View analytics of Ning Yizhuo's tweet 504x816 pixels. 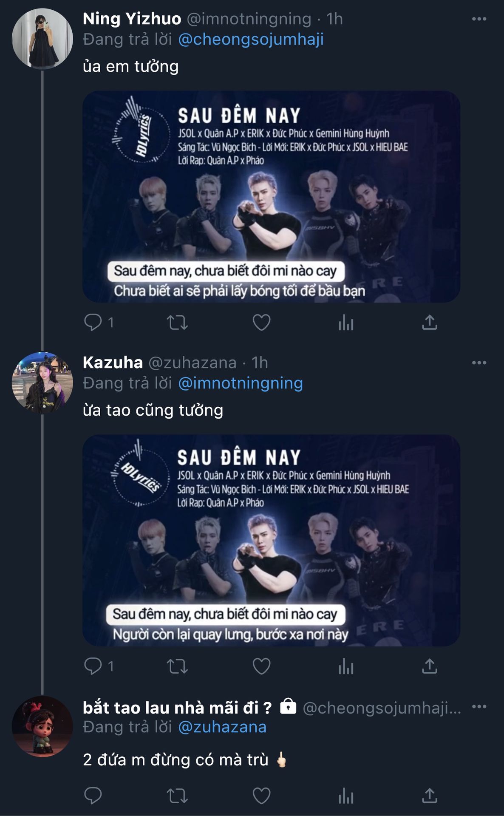click(x=345, y=323)
